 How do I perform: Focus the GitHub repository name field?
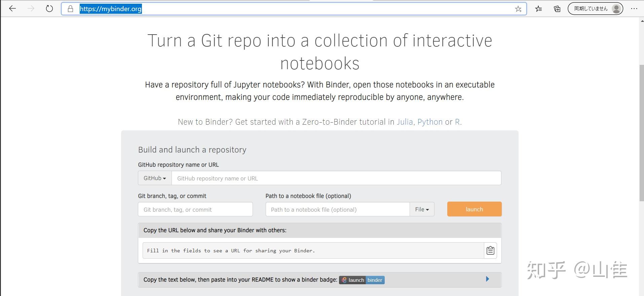[336, 178]
